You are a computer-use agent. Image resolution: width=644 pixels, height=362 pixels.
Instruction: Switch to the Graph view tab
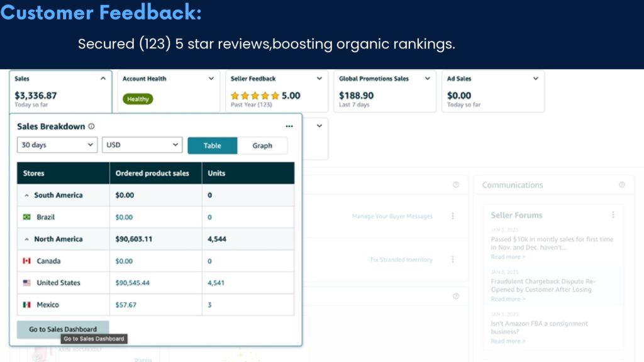point(262,146)
